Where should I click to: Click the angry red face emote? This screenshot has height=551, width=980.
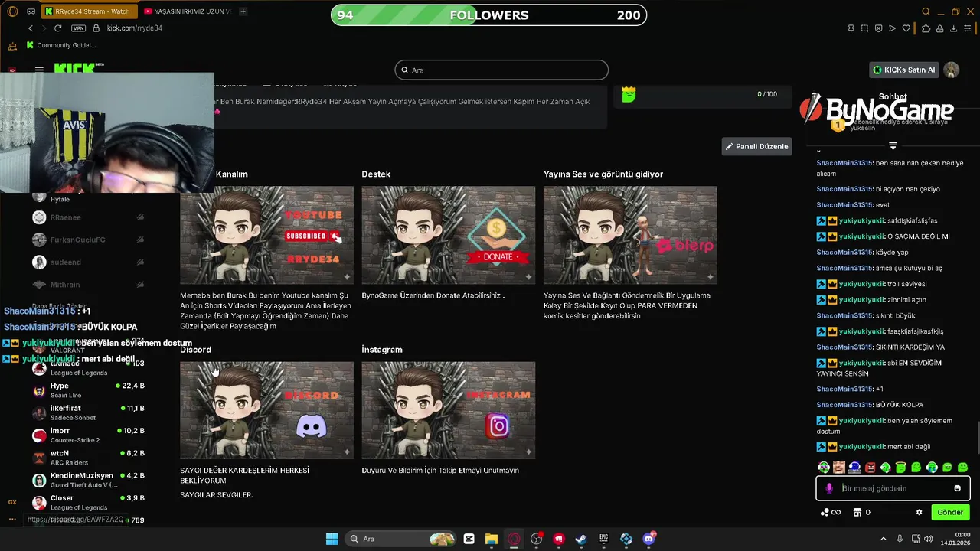tap(870, 467)
